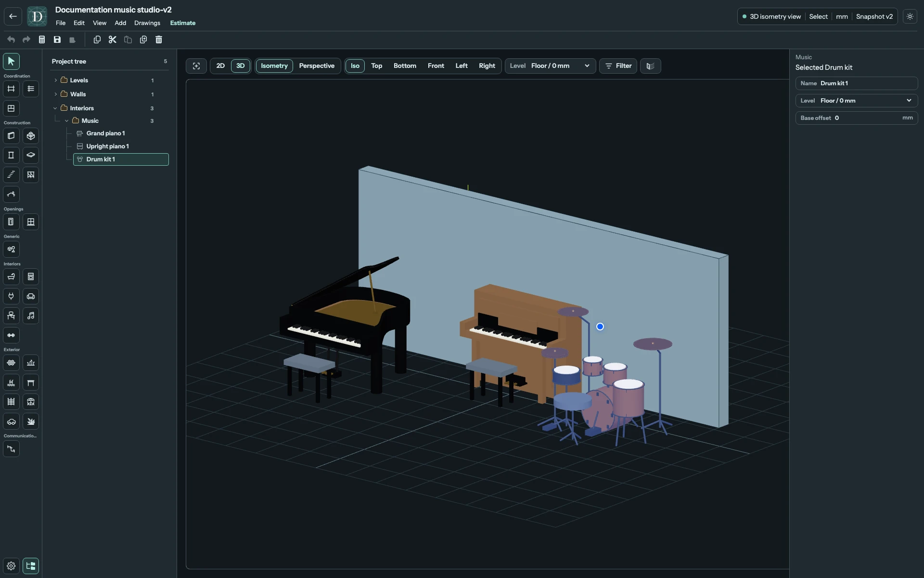Screen dimensions: 924x578
Task: Expand the Walls folder in project tree
Action: [56, 94]
